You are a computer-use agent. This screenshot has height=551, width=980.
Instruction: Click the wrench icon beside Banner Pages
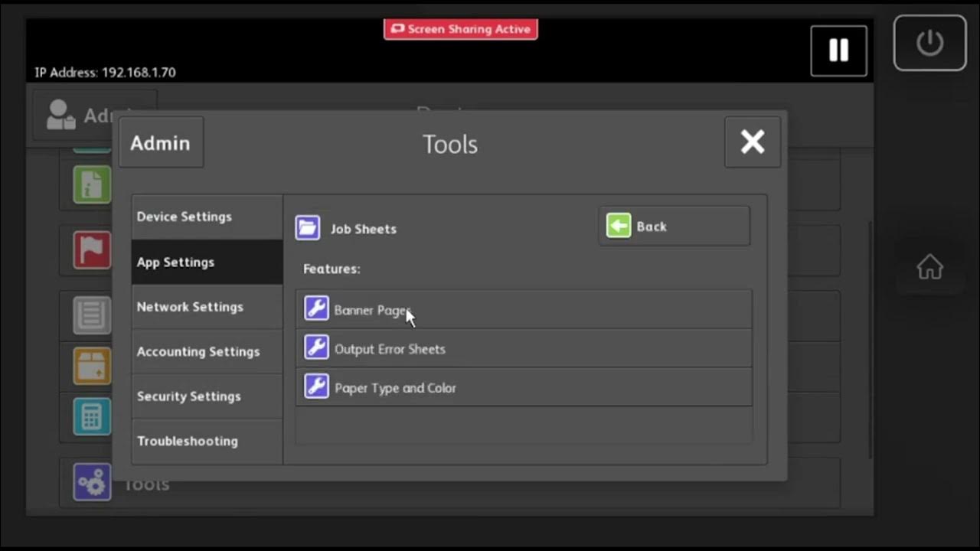(316, 308)
